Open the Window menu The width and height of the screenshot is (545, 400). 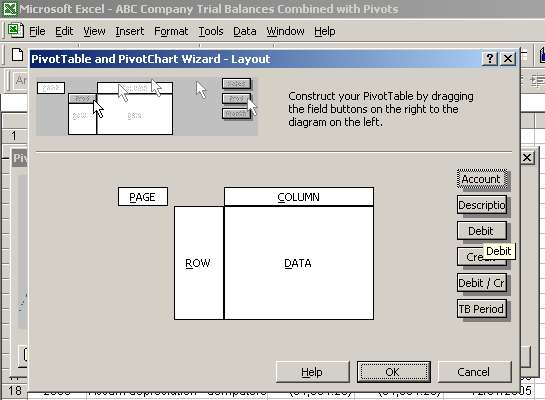(x=285, y=31)
